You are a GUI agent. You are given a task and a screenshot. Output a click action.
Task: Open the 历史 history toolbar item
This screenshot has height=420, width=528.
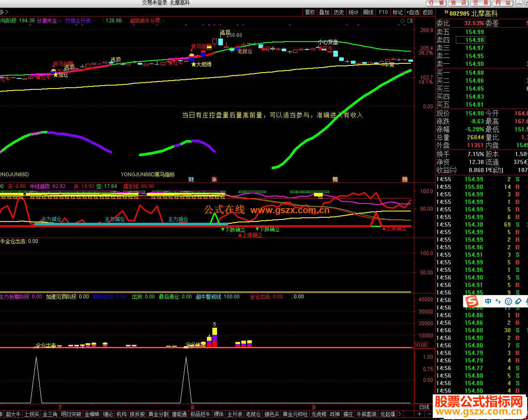(x=339, y=12)
